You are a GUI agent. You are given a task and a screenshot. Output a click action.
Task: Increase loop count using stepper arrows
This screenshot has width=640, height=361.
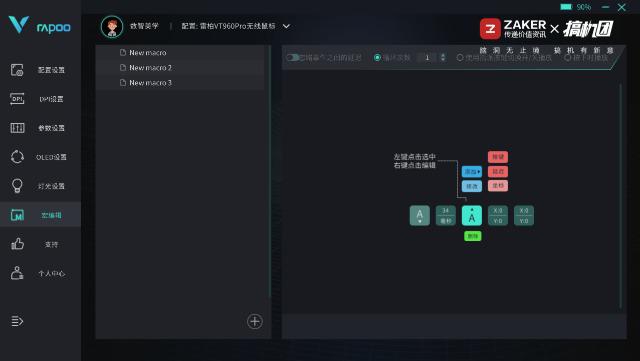[443, 58]
